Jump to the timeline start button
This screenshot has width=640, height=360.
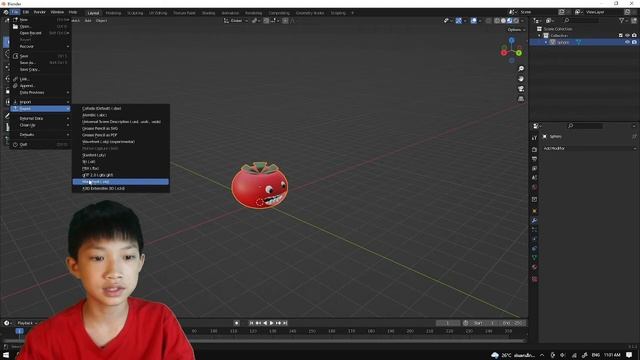click(251, 323)
